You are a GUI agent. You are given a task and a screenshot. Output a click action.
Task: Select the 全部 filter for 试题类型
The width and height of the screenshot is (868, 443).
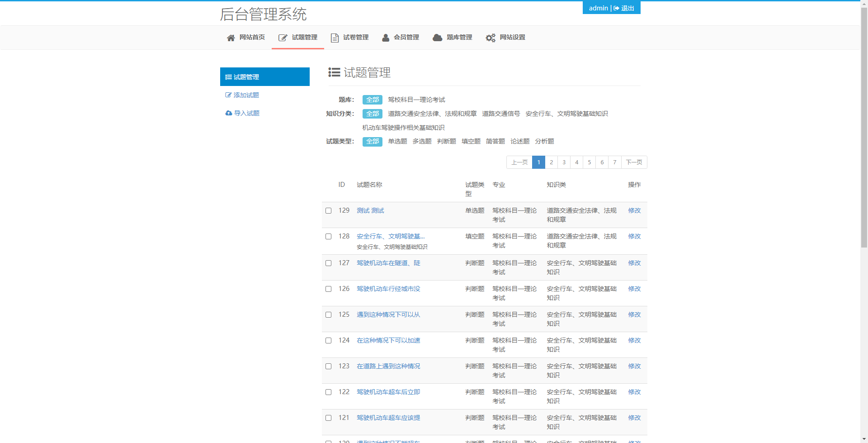[x=373, y=142]
